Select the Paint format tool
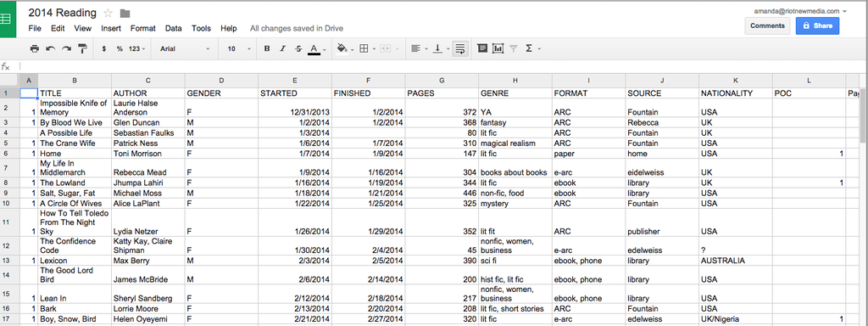 tap(82, 48)
